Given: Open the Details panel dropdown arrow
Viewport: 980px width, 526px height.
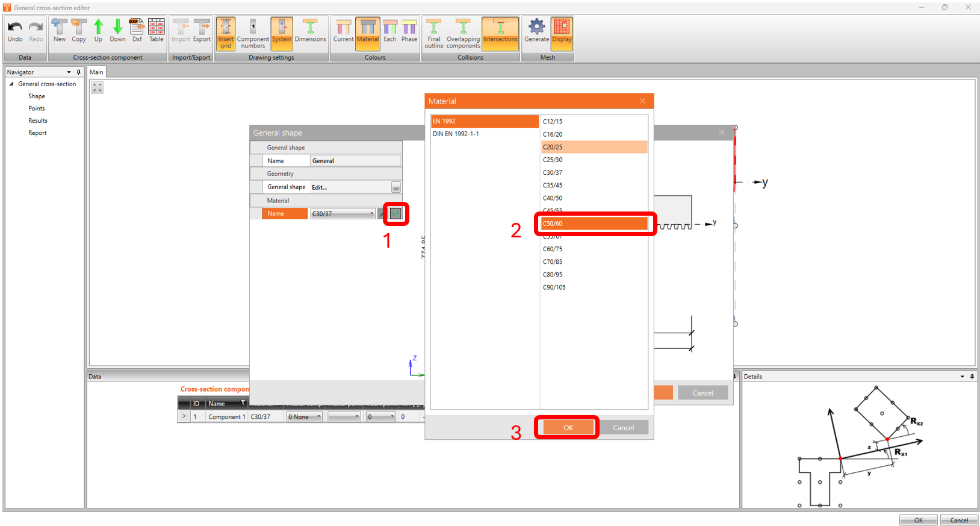Looking at the screenshot, I should pyautogui.click(x=962, y=377).
